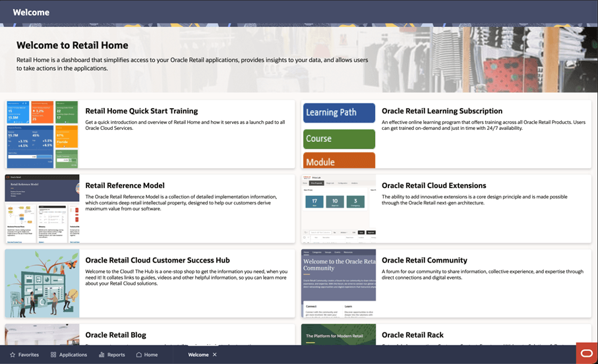Viewport: 598px width, 364px height.
Task: Open Oracle Retail Blog title
Action: [115, 335]
